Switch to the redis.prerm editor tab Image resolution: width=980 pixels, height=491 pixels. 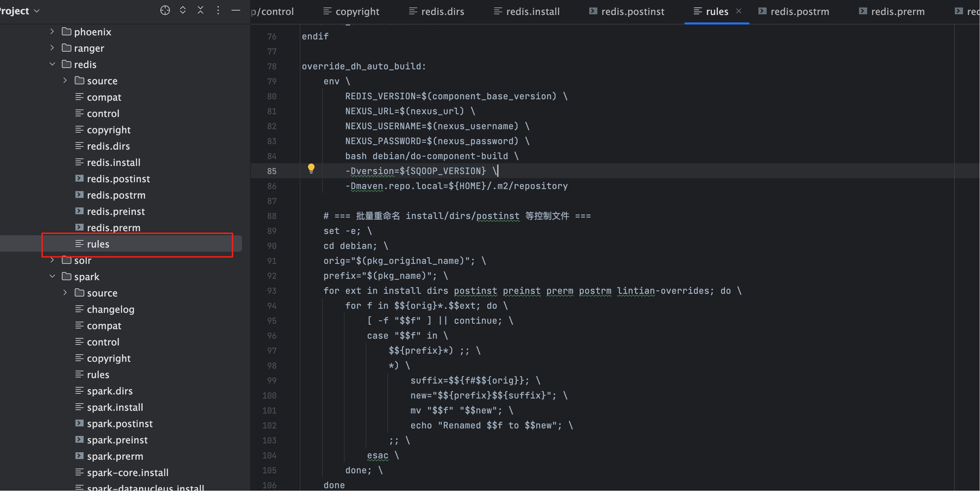click(x=892, y=12)
